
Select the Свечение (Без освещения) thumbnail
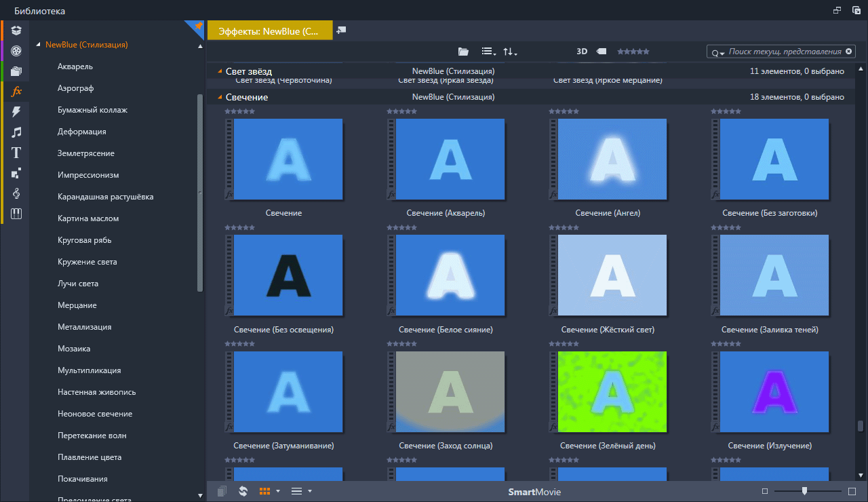tap(288, 275)
